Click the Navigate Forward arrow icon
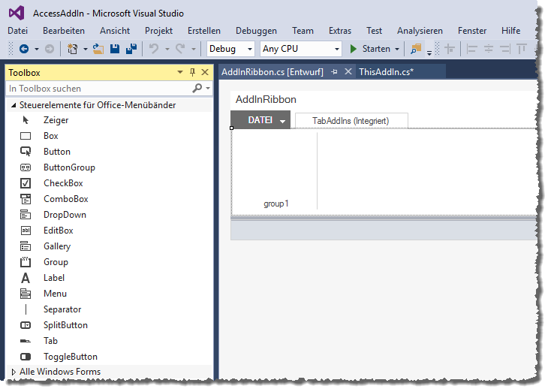Image resolution: width=551 pixels, height=392 pixels. pos(50,49)
